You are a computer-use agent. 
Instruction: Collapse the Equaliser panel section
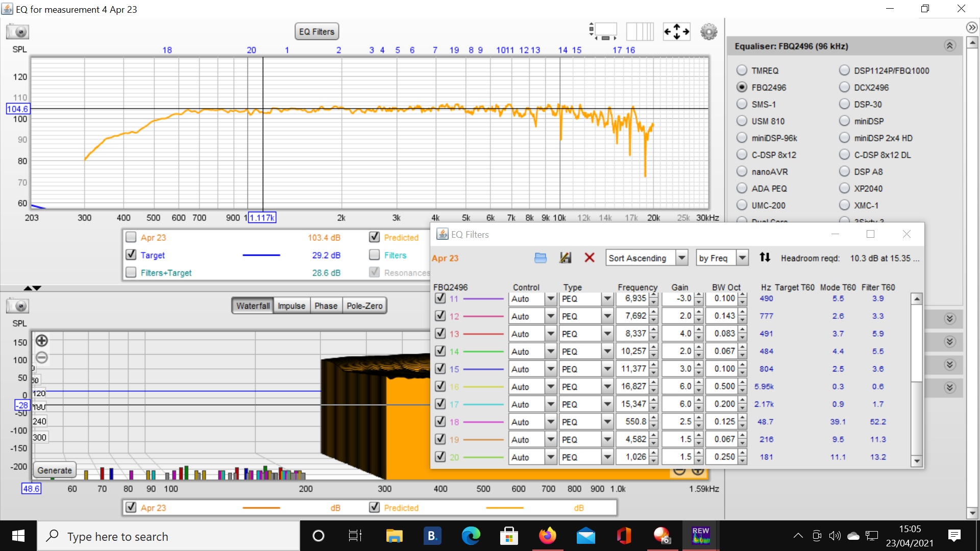pyautogui.click(x=950, y=46)
